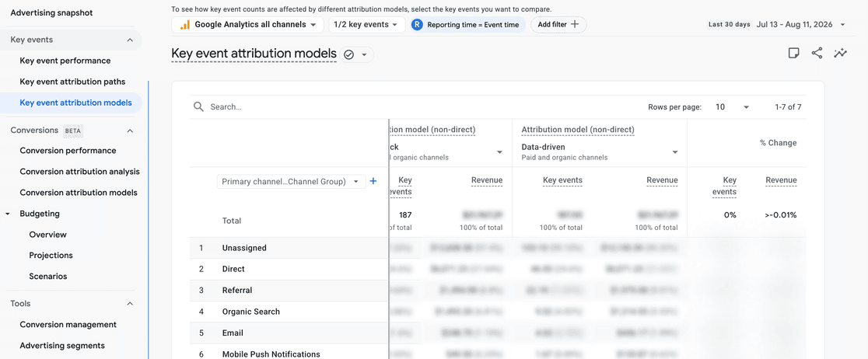
Task: Click the R badge on the Reporting time chip
Action: click(x=418, y=24)
